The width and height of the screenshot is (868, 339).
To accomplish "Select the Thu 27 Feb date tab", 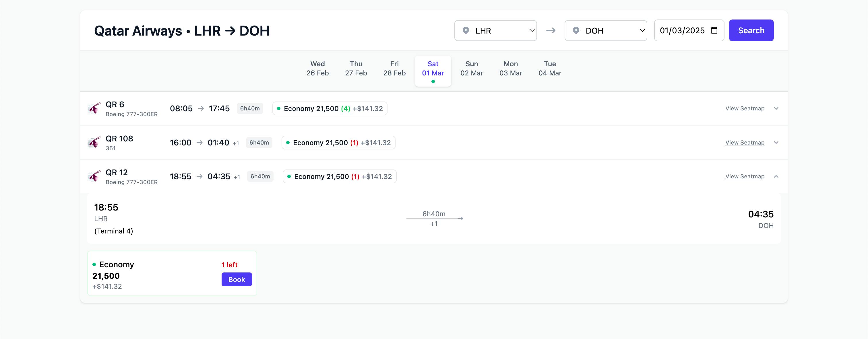I will tap(356, 68).
